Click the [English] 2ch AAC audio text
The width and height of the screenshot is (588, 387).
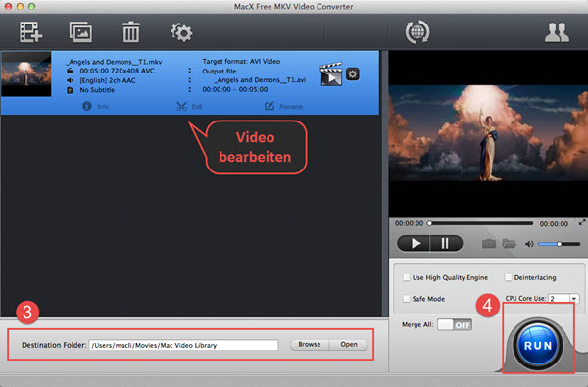click(x=108, y=80)
